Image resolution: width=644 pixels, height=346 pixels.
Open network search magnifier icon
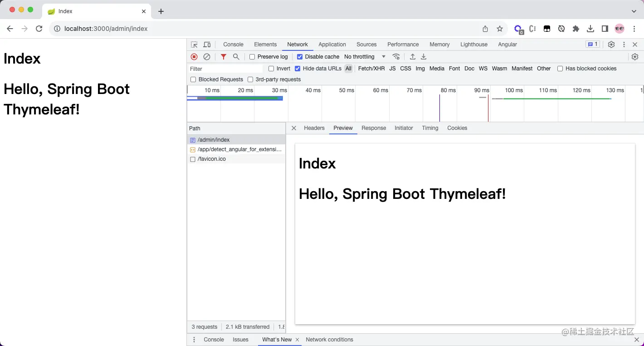coord(236,57)
